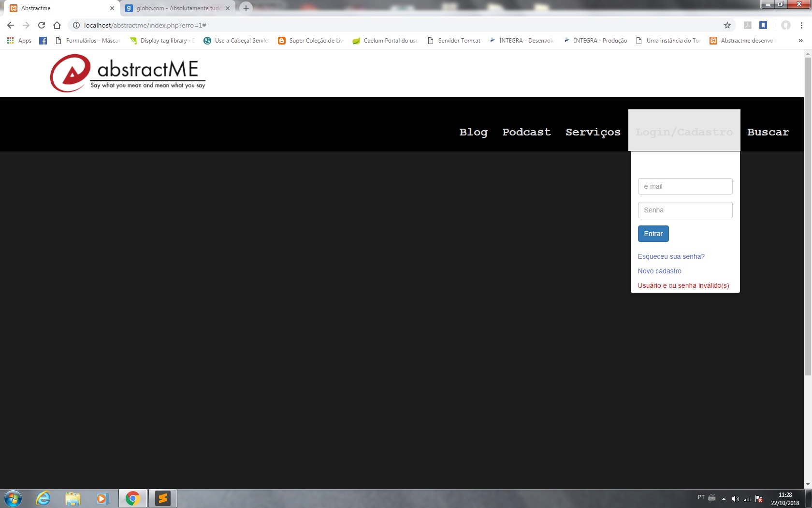Open Internet Explorer from the taskbar
The width and height of the screenshot is (812, 508).
(x=43, y=498)
